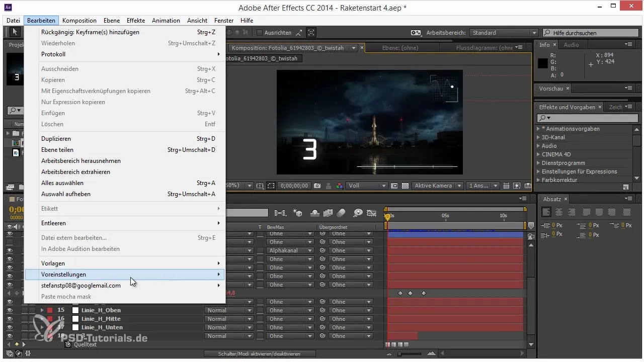The height and width of the screenshot is (362, 644).
Task: Close the Vorschau panel tab
Action: (x=568, y=88)
